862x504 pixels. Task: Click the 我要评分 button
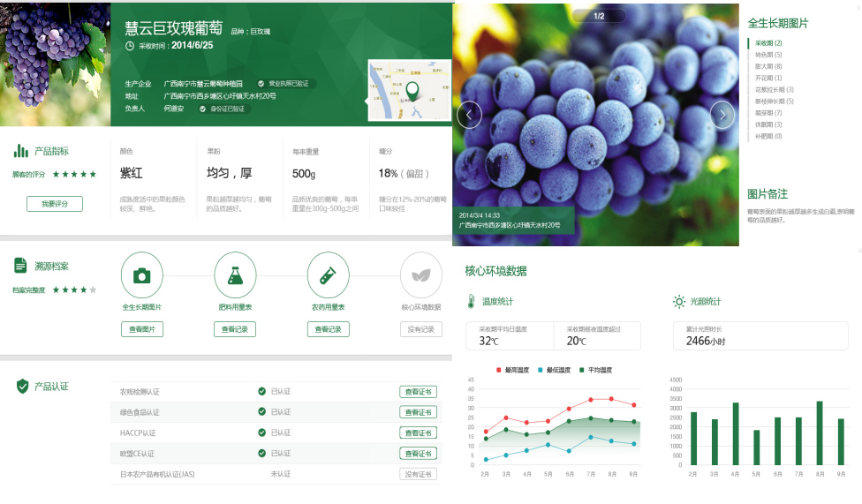(55, 204)
